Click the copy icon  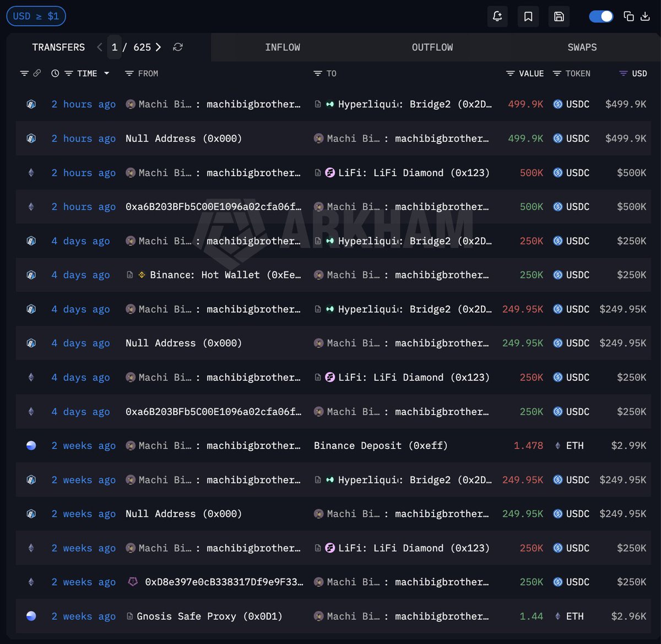pyautogui.click(x=629, y=17)
